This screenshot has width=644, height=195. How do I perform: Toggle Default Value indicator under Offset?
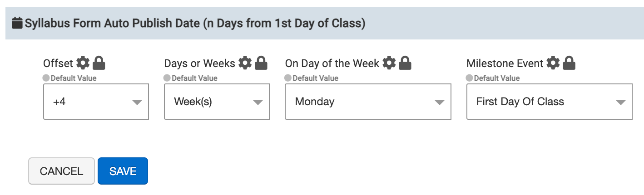[x=46, y=78]
